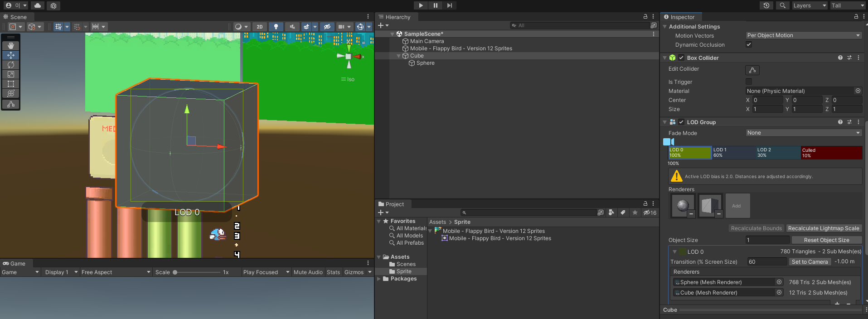Image resolution: width=868 pixels, height=319 pixels.
Task: Toggle scene lighting bulb
Action: pos(276,27)
